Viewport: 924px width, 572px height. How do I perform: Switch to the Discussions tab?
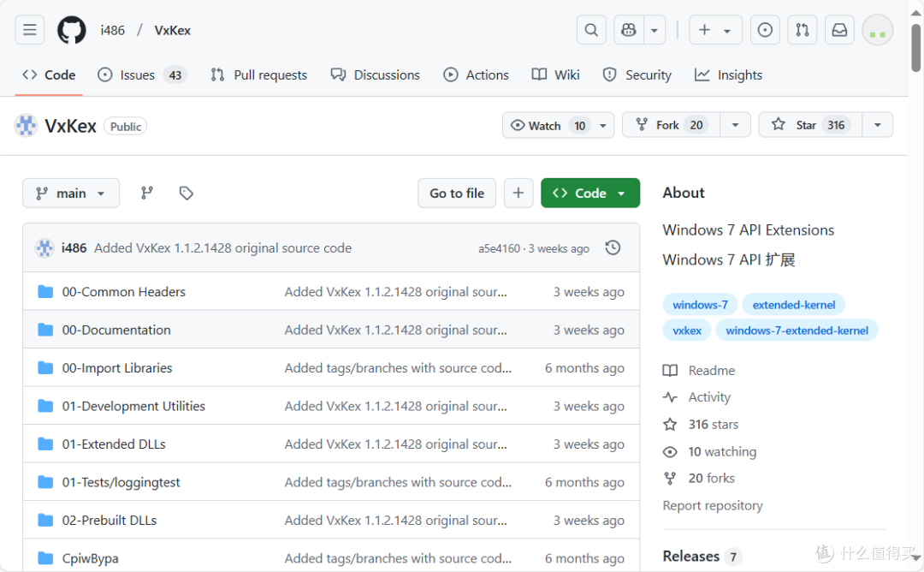376,75
